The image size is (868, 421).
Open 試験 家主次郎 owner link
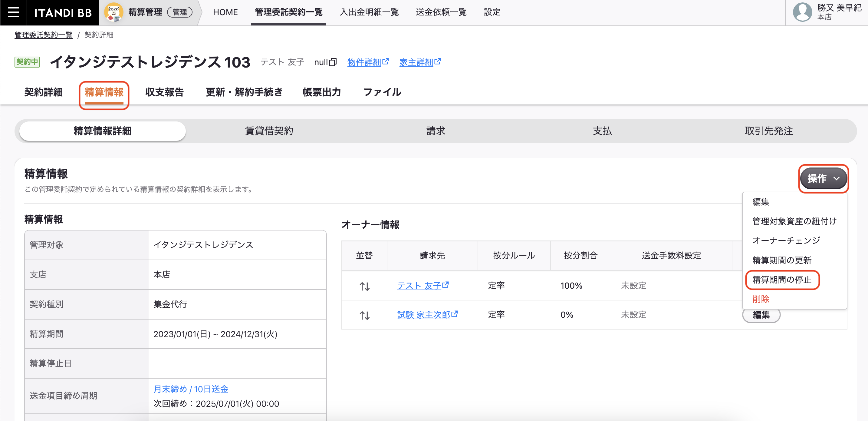427,315
